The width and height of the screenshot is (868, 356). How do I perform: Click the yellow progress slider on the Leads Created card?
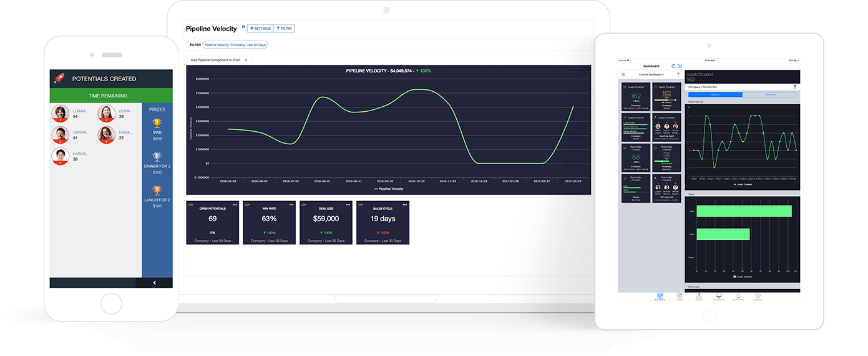(x=665, y=100)
